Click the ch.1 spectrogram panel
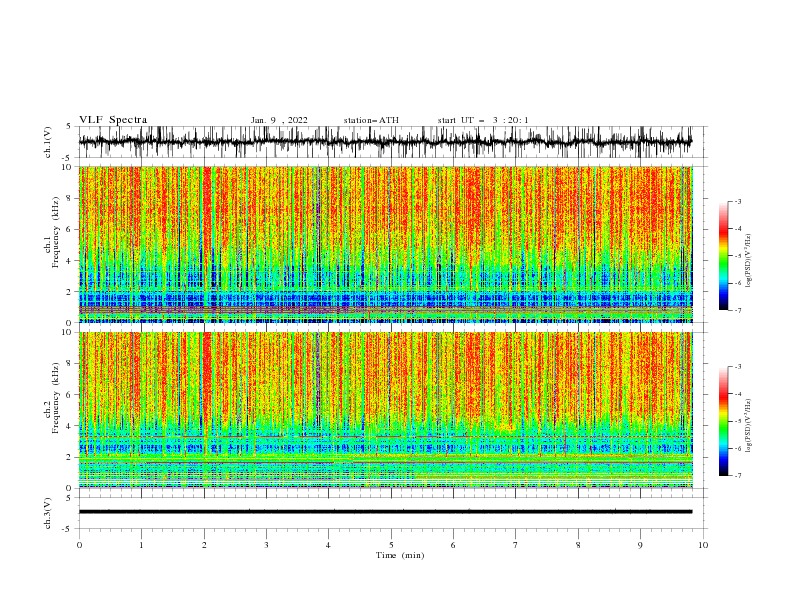Viewport: 792px width, 612px height. 385,244
